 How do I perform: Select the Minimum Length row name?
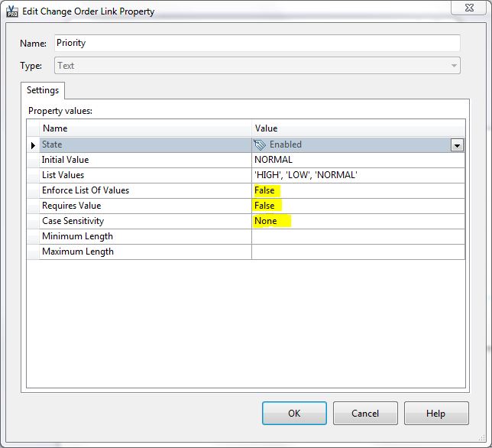click(145, 236)
